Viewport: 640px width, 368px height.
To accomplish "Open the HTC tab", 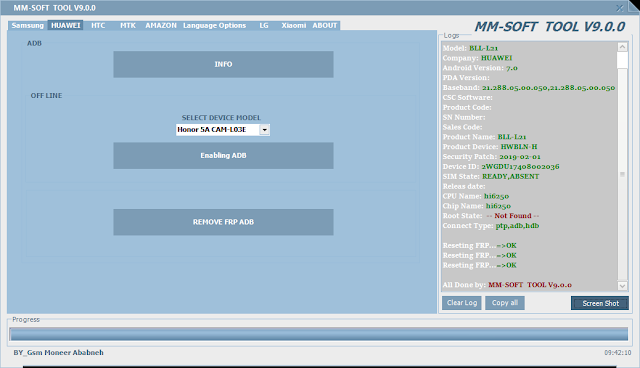I will pyautogui.click(x=98, y=25).
